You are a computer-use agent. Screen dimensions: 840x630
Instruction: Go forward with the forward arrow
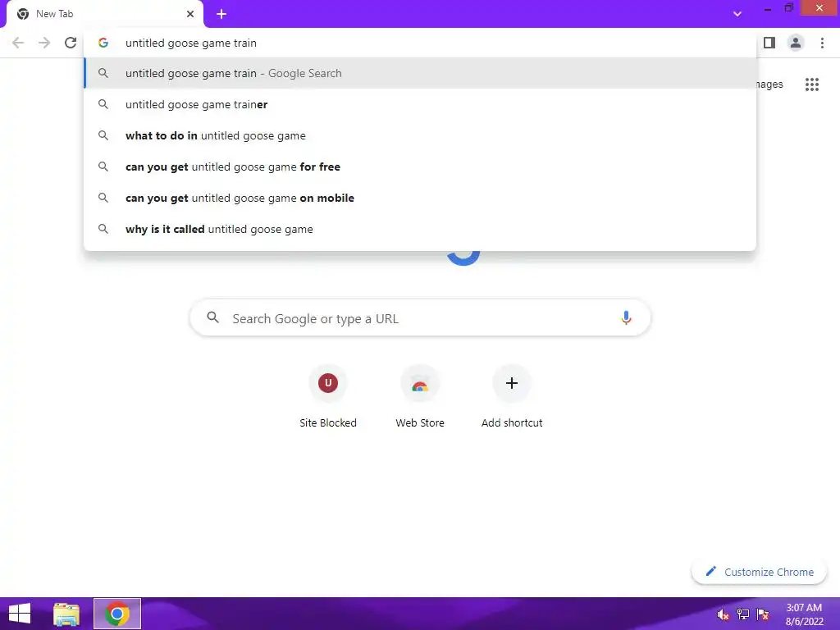pos(44,43)
